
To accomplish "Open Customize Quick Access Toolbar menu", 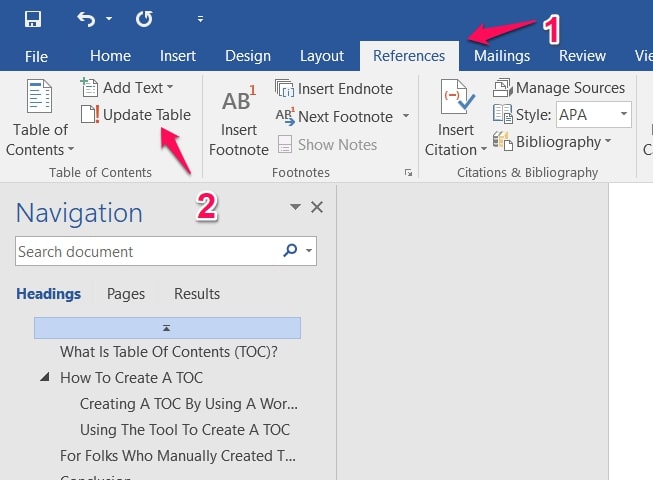I will (200, 19).
